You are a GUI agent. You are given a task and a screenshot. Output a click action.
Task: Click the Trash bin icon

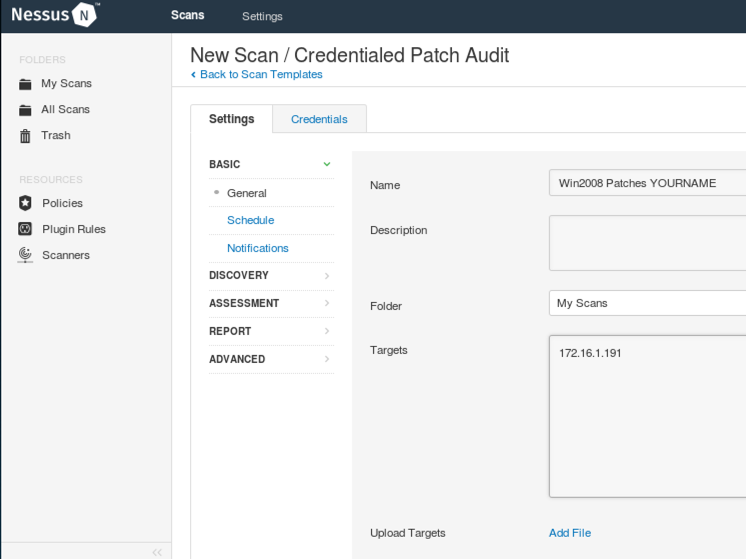(26, 136)
